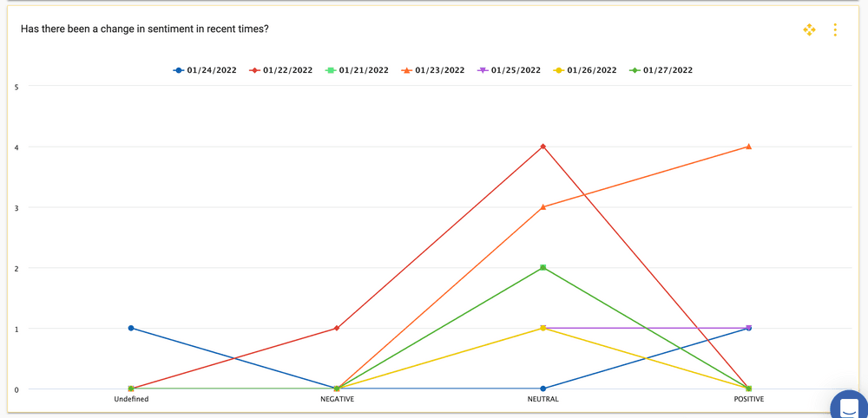Select blue circle point at NEUTRAL value 0

543,389
